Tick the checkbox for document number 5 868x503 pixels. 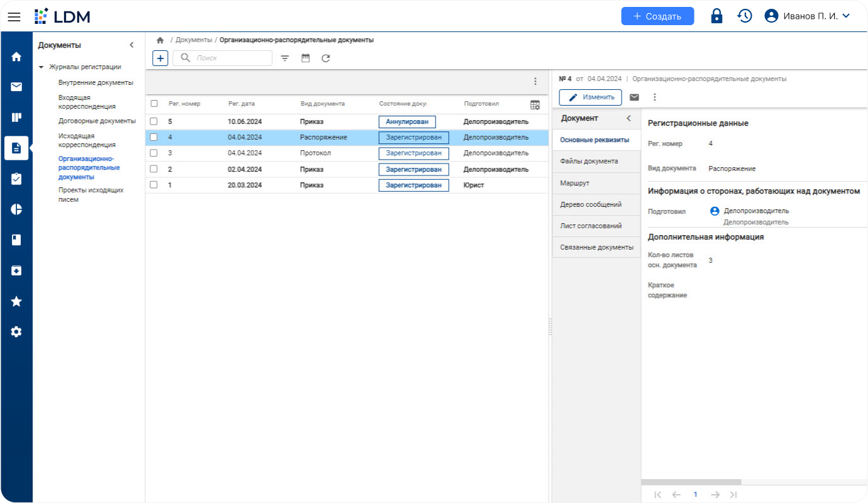[x=154, y=121]
